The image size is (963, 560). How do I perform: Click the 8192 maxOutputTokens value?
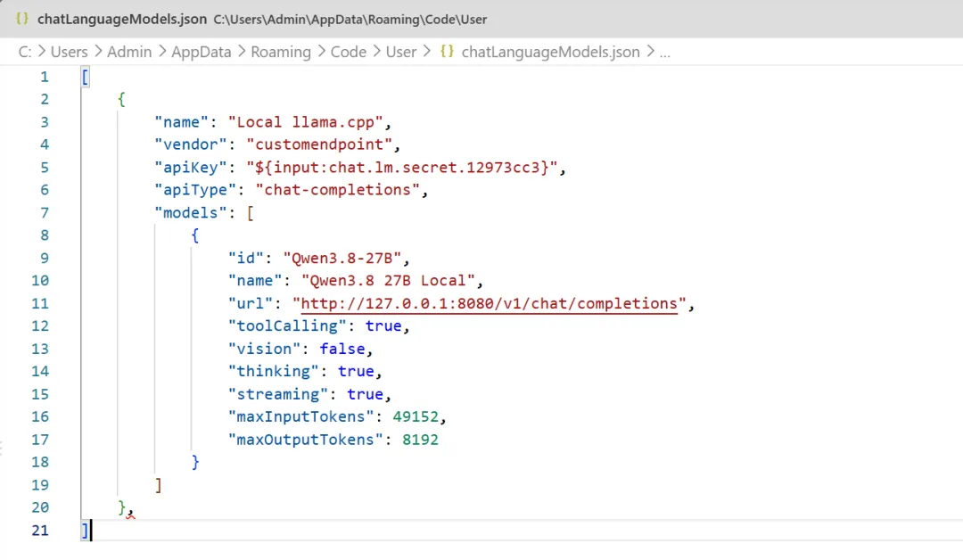tap(420, 440)
